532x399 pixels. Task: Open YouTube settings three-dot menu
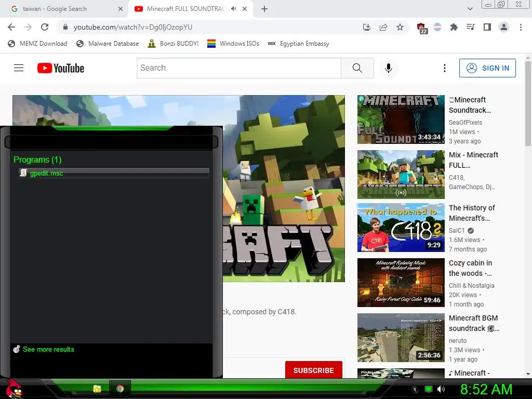[444, 68]
